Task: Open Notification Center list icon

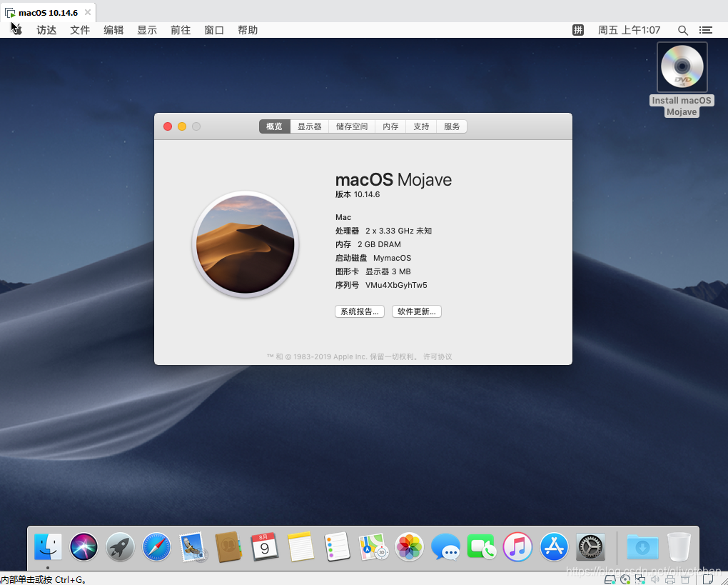Action: pyautogui.click(x=706, y=30)
